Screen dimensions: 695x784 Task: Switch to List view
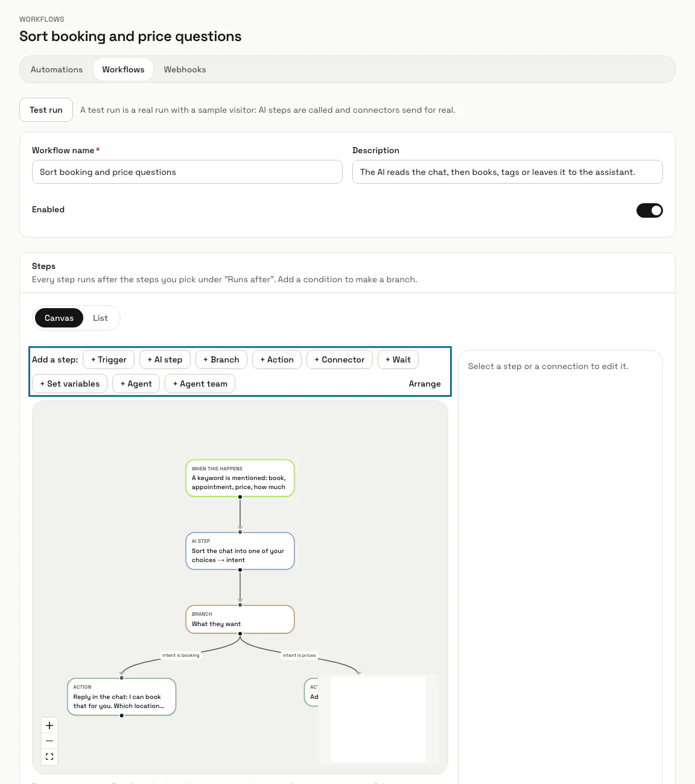100,318
